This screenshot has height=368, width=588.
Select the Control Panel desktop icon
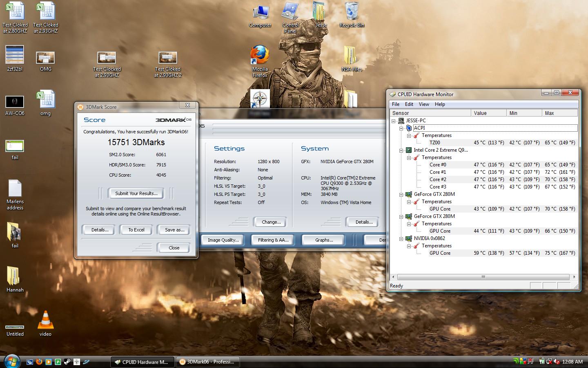tap(290, 18)
